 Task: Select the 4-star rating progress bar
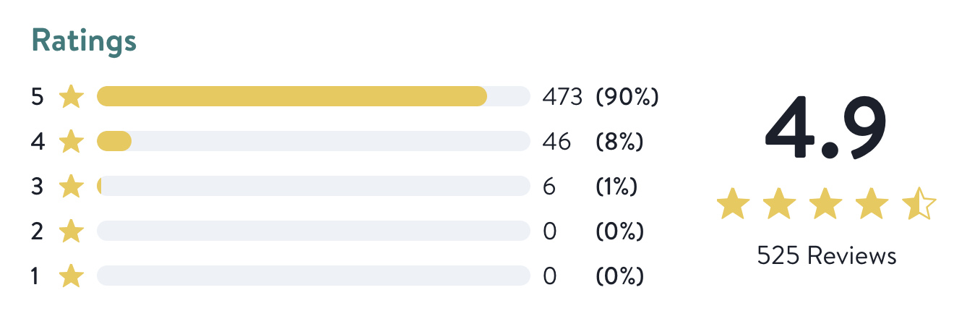(x=313, y=142)
